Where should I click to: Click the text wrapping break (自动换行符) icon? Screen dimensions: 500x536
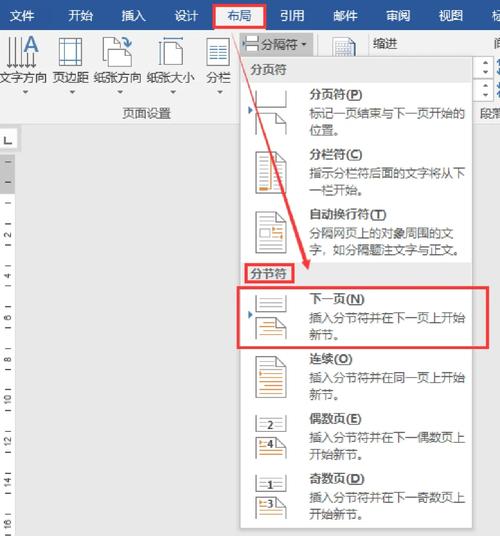coord(271,232)
